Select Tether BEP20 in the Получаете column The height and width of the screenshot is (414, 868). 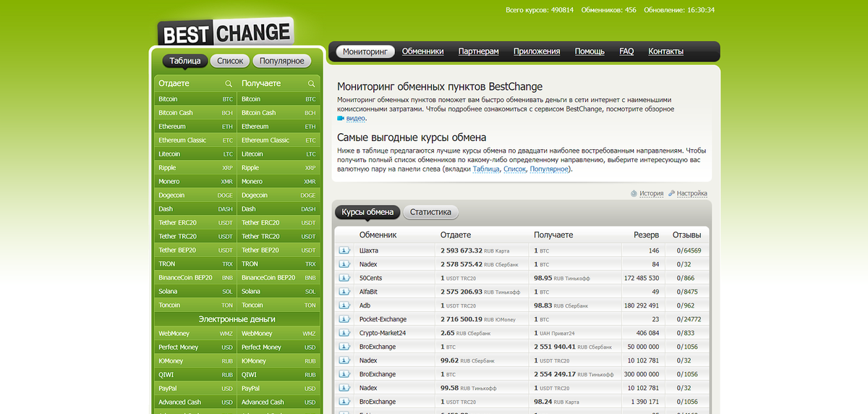pos(278,250)
